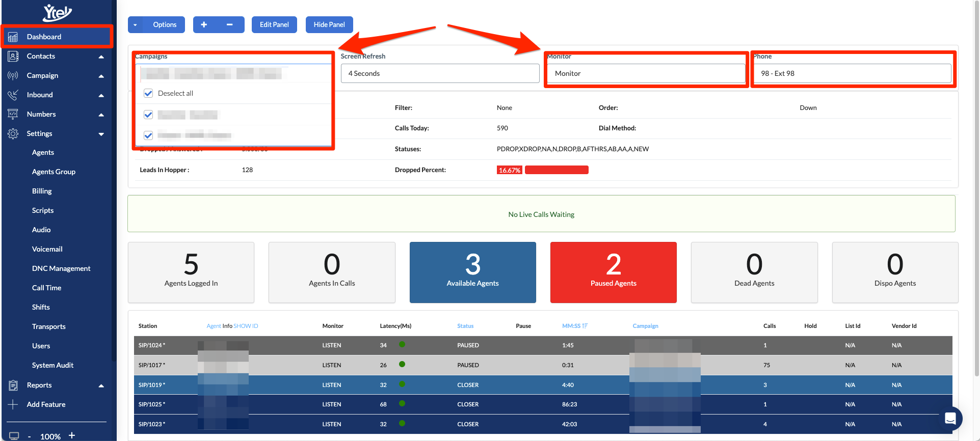Open the chat widget bubble

[950, 419]
